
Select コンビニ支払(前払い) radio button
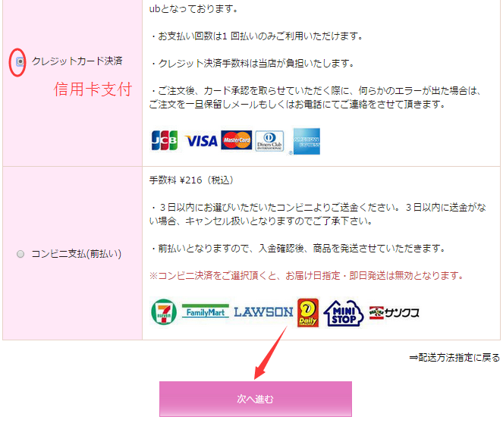pos(20,254)
